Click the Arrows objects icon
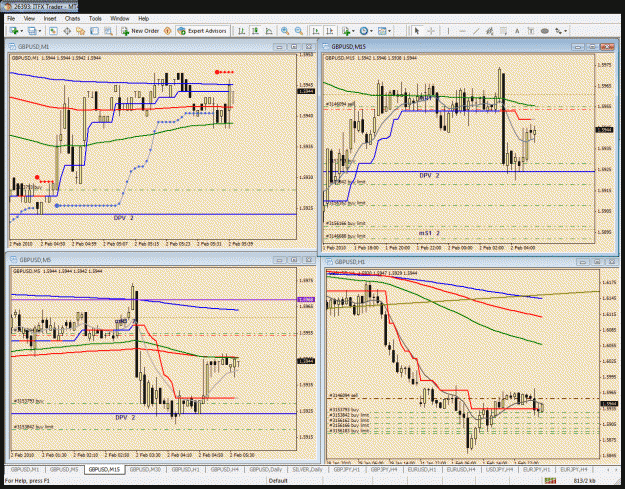Viewport: 625px width, 489px height. coord(558,31)
